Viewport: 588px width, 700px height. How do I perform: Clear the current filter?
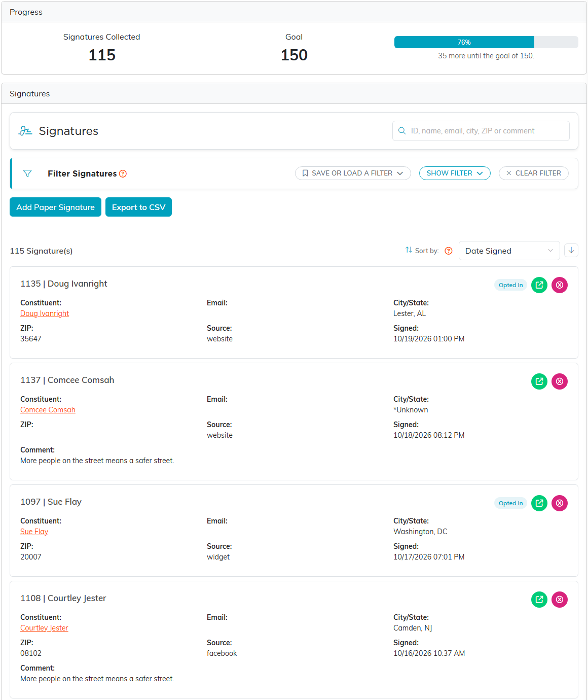(533, 173)
